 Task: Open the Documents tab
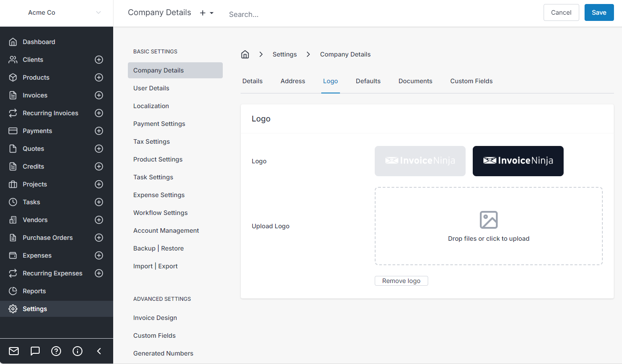coord(415,81)
